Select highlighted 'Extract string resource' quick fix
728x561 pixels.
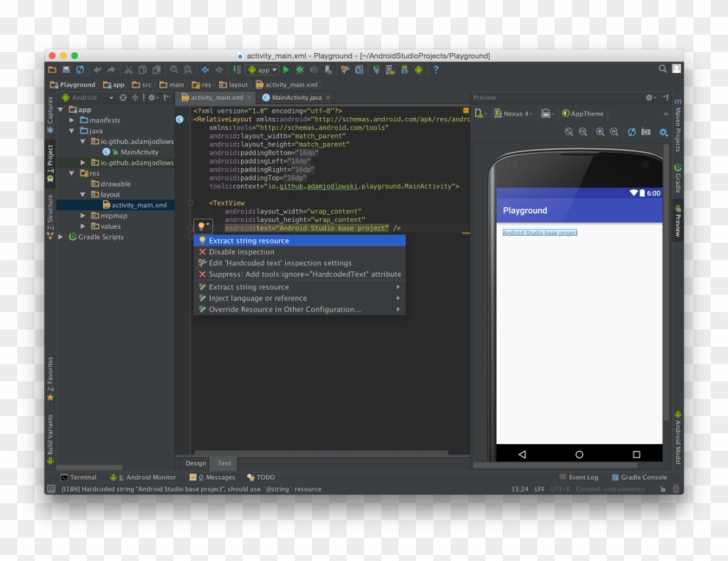[x=300, y=240]
